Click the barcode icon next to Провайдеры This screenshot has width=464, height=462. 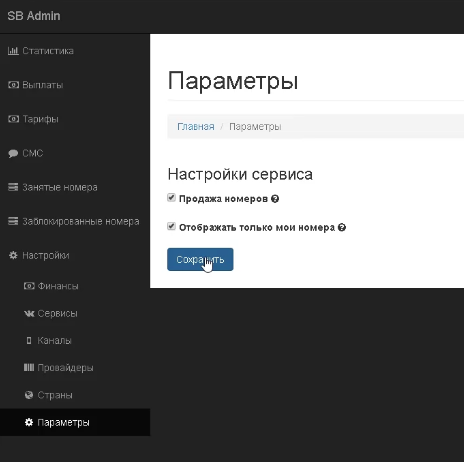pyautogui.click(x=29, y=368)
